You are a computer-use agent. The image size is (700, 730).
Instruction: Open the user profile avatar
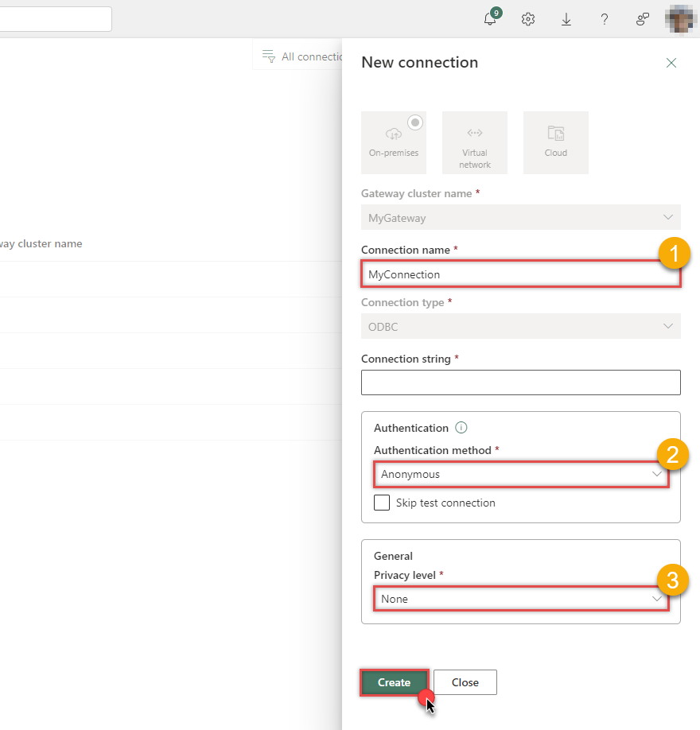[x=682, y=19]
